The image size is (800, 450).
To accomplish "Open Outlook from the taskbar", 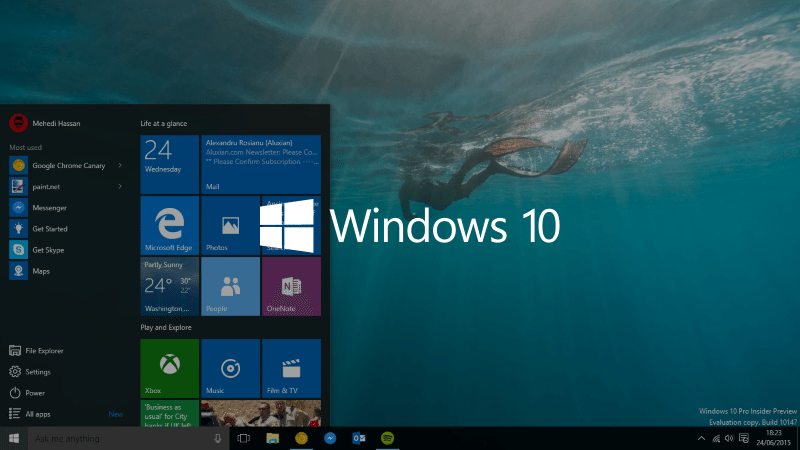I will (x=359, y=438).
